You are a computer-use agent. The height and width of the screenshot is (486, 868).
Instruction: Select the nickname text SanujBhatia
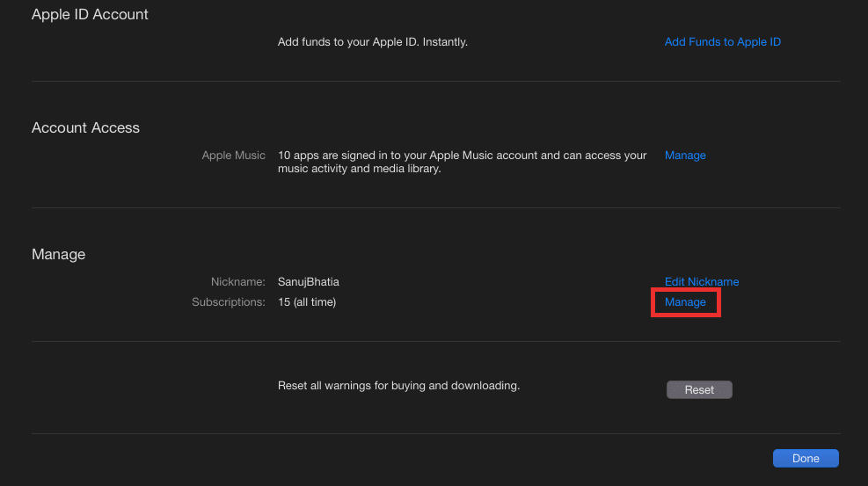click(x=309, y=282)
